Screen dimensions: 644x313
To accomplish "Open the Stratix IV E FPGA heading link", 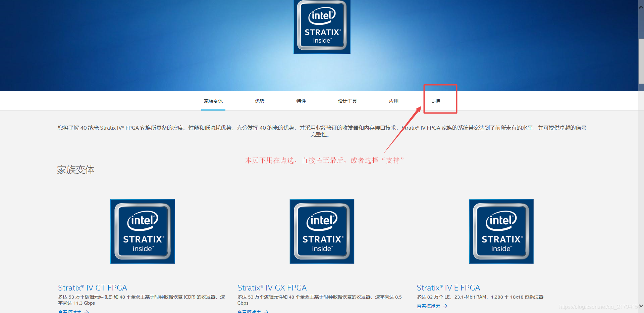I will [x=448, y=288].
